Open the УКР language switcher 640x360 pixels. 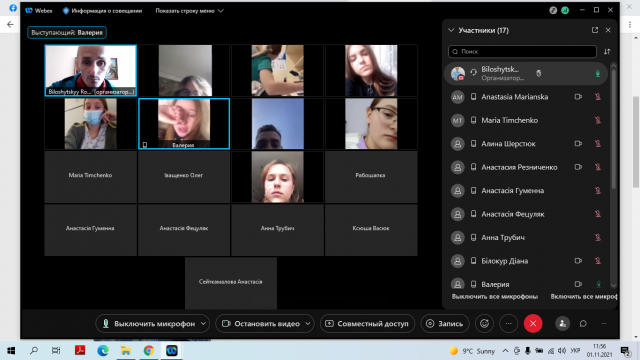[x=576, y=351]
